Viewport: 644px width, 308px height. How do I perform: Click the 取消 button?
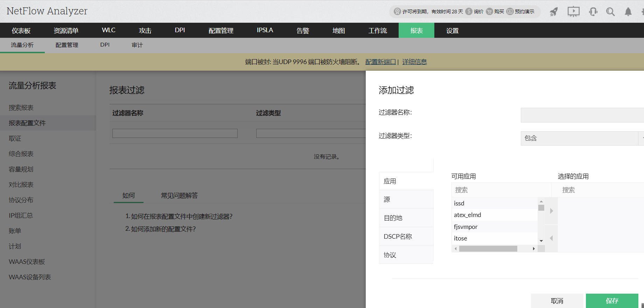(557, 301)
